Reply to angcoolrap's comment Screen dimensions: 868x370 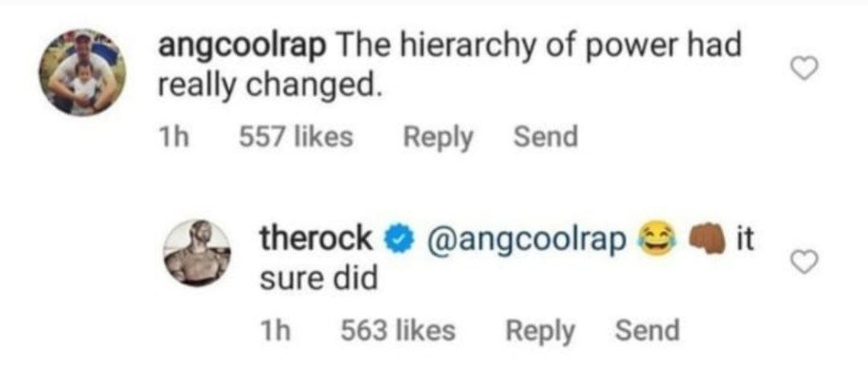pos(437,137)
